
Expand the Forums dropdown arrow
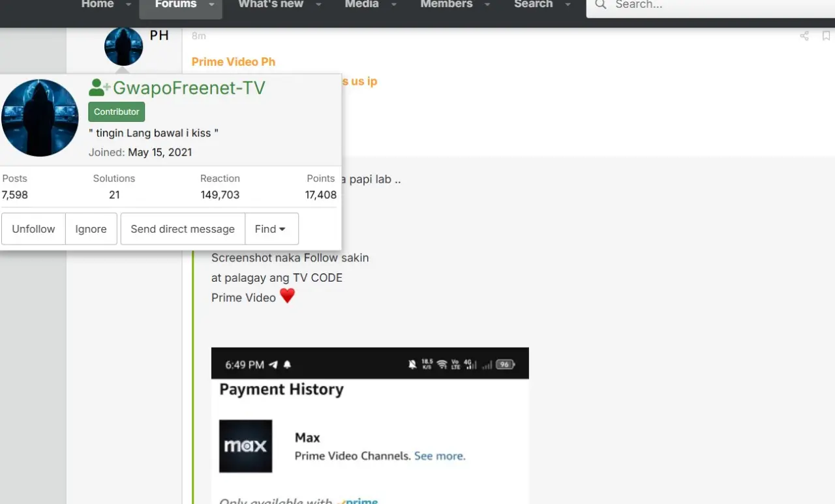pos(211,5)
